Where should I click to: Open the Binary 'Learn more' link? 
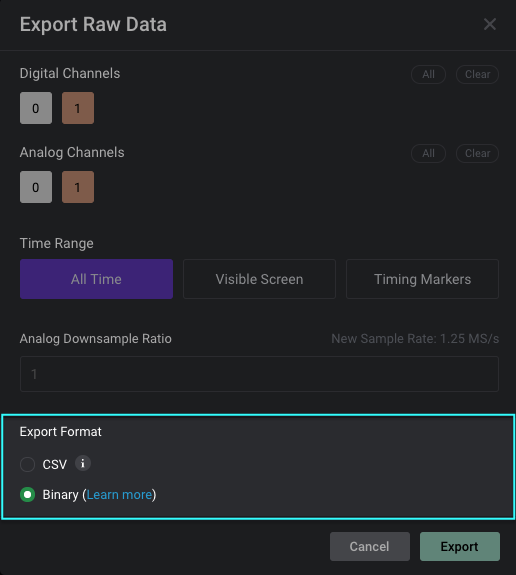tap(119, 495)
